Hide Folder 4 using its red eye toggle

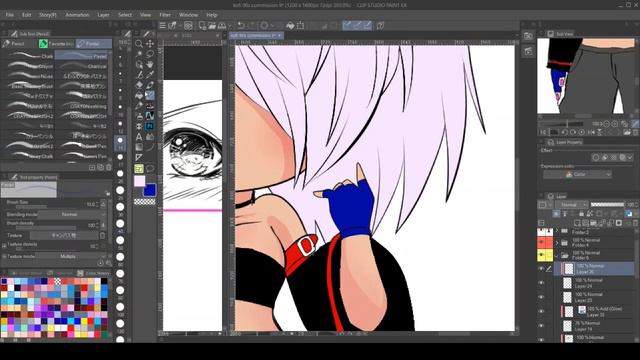(541, 242)
